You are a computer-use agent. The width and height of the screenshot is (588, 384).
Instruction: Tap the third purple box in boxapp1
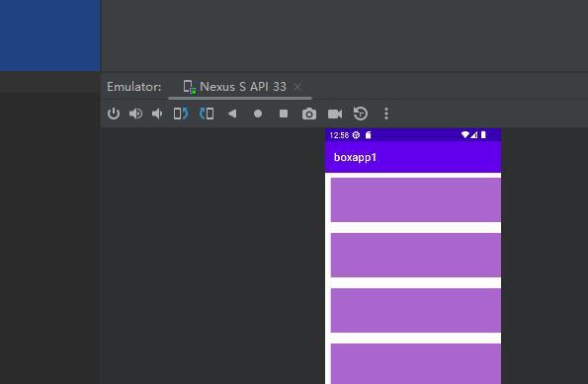tap(416, 310)
